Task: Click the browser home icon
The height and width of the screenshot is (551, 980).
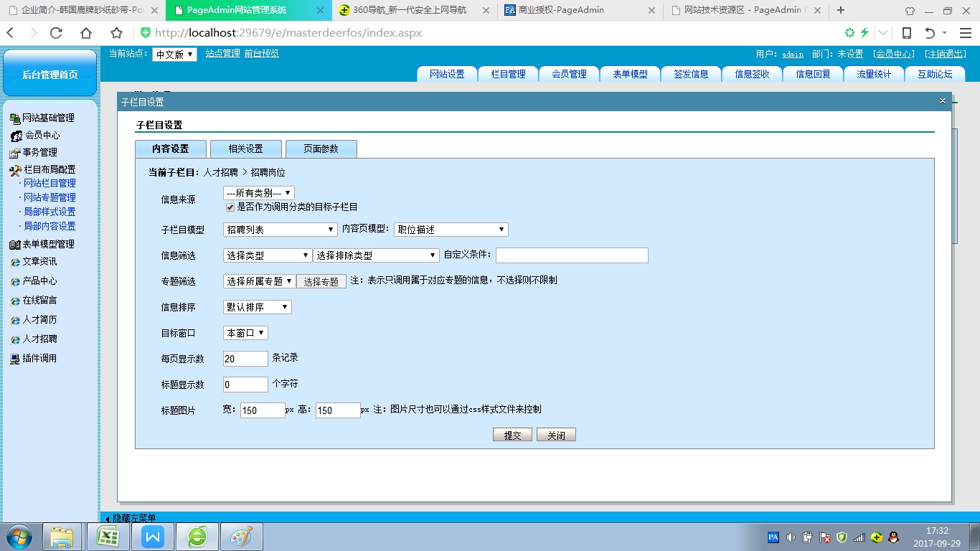Action: pyautogui.click(x=86, y=33)
